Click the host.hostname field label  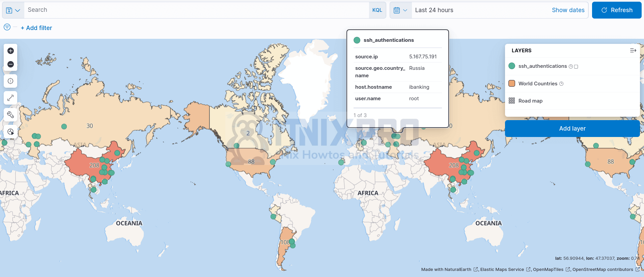[x=373, y=87]
